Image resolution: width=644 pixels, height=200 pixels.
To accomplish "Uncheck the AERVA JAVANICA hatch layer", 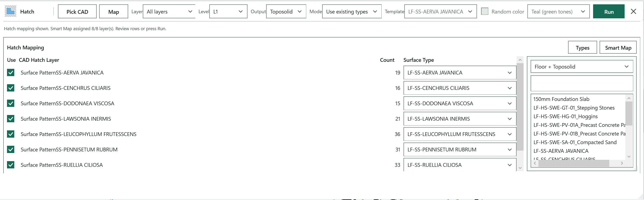I will (11, 73).
